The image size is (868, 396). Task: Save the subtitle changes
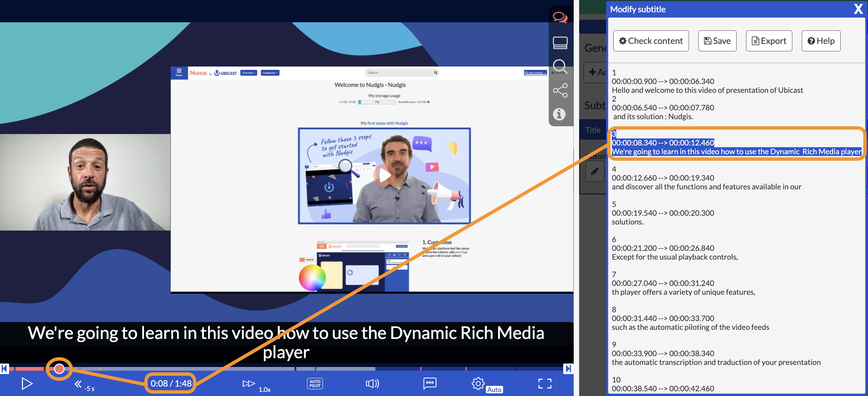coord(717,41)
